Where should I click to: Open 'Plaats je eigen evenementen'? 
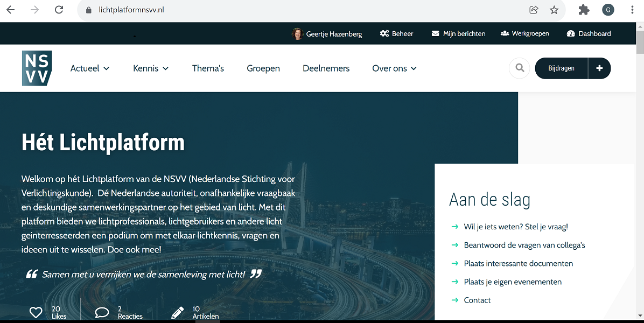513,282
